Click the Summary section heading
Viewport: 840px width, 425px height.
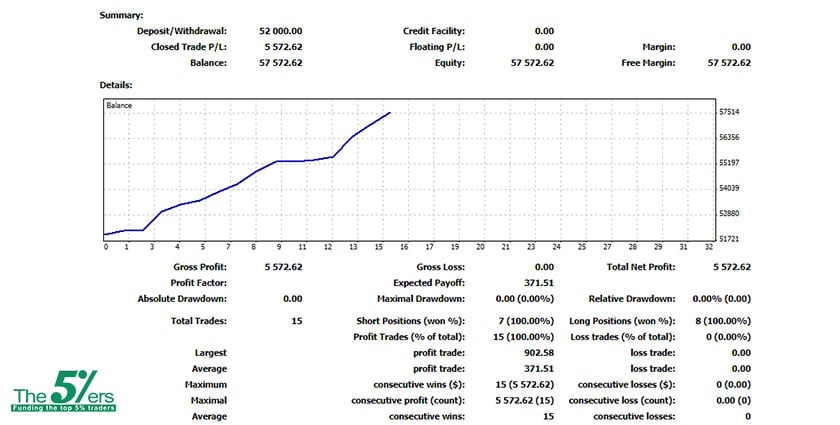pyautogui.click(x=121, y=16)
